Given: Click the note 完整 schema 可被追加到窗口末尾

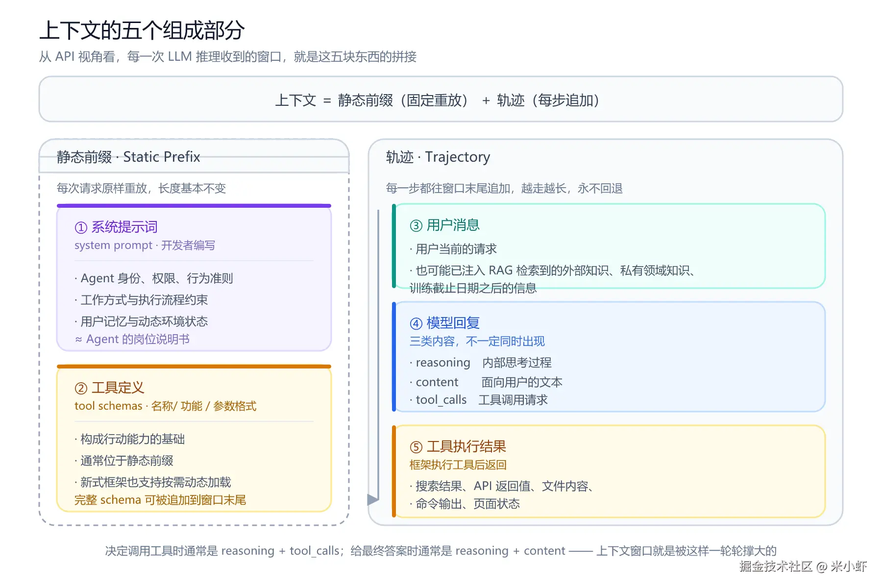Looking at the screenshot, I should click(x=160, y=500).
